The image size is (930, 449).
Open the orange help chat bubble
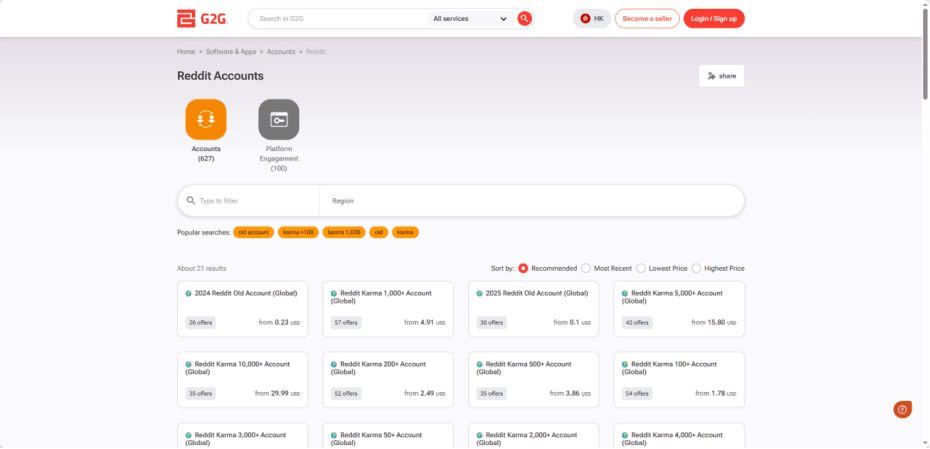[x=902, y=409]
